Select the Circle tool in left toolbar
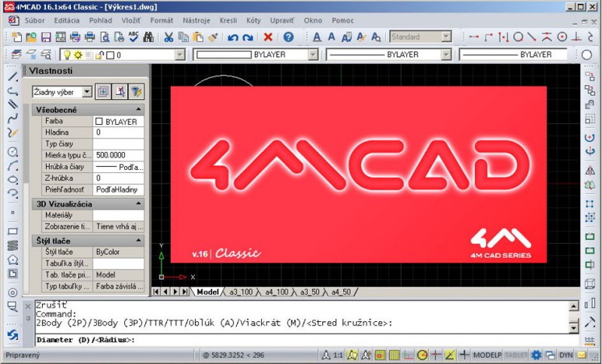 [x=13, y=151]
